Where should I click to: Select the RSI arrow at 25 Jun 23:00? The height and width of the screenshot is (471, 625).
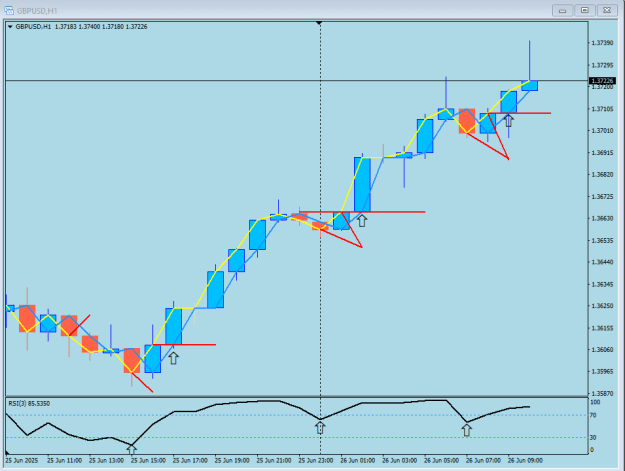point(320,428)
